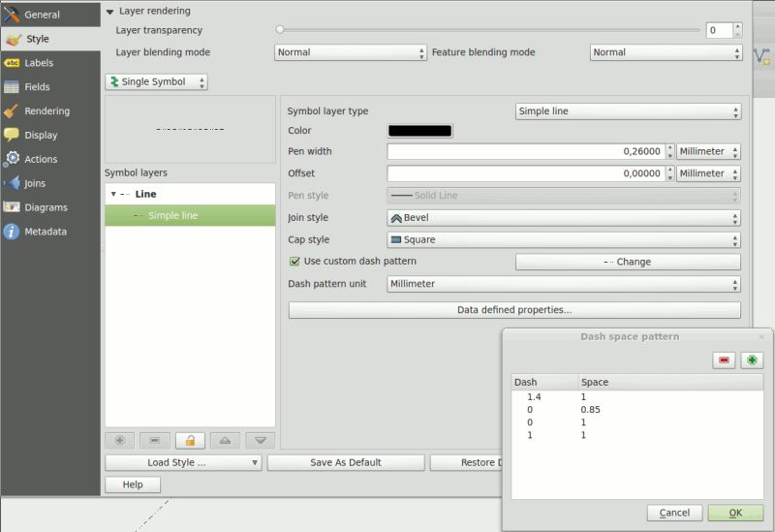Open the Metadata tab

(50, 232)
